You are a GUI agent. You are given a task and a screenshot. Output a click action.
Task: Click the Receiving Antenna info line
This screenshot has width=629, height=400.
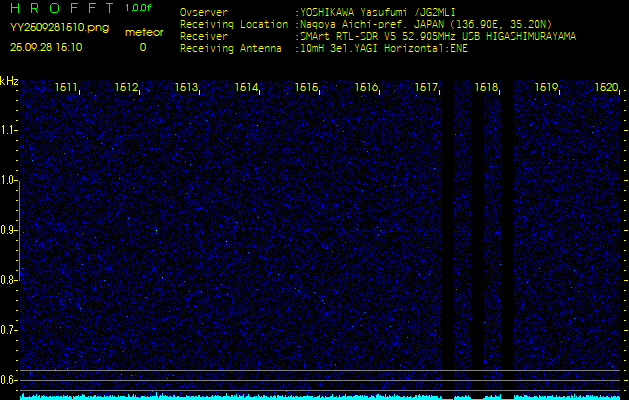pyautogui.click(x=324, y=49)
